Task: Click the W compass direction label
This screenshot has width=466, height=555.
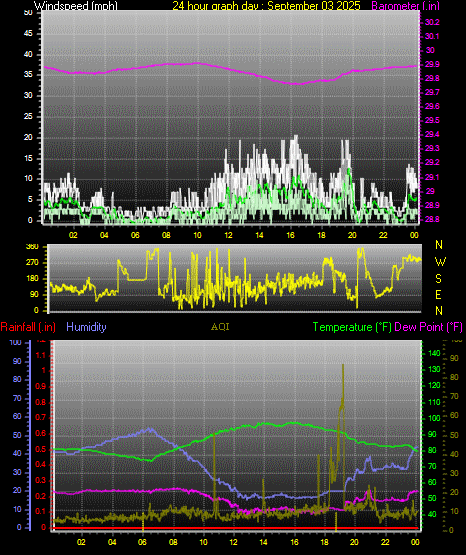Action: [x=440, y=262]
